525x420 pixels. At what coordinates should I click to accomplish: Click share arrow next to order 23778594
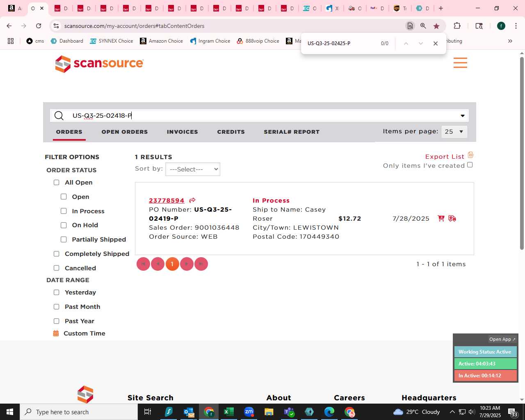(192, 200)
